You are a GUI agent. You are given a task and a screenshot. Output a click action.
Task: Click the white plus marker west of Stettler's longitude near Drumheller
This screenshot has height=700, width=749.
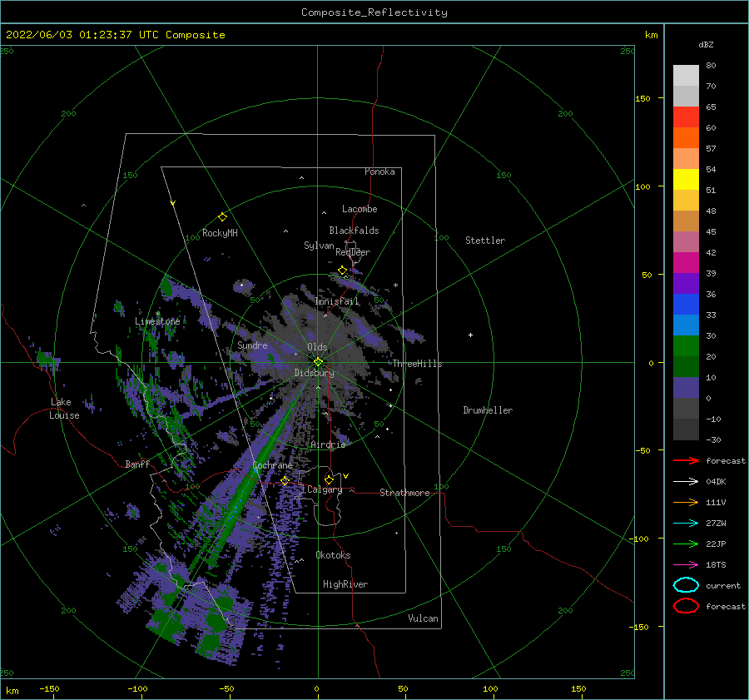click(x=470, y=335)
